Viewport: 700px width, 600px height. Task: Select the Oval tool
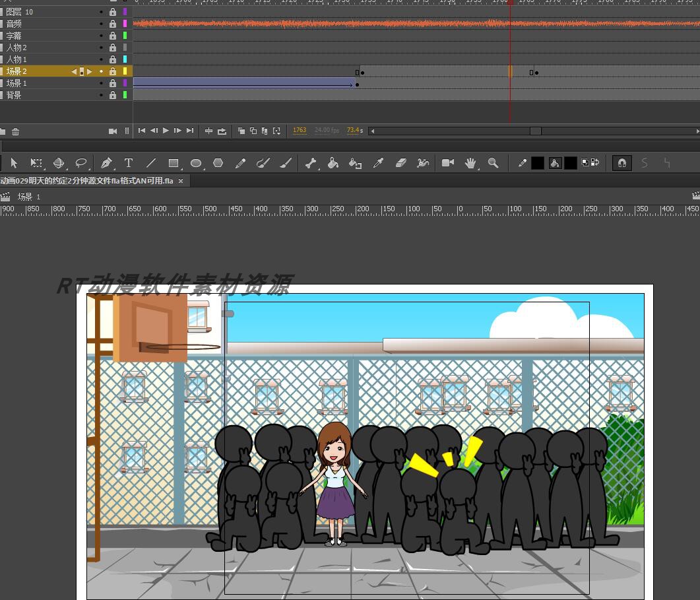click(195, 163)
